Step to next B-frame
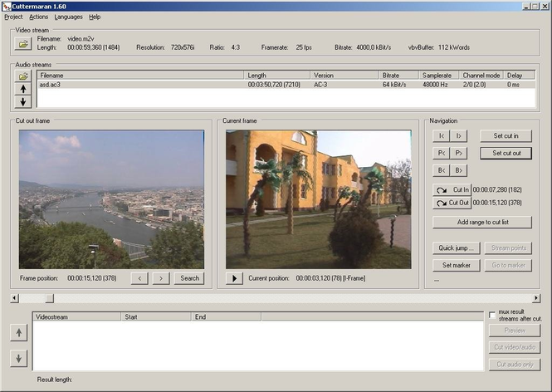 point(459,170)
